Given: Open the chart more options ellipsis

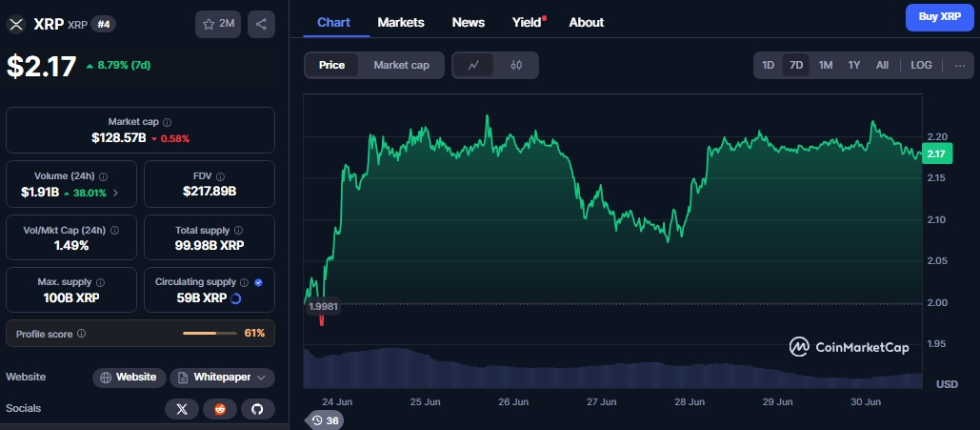Looking at the screenshot, I should point(960,65).
